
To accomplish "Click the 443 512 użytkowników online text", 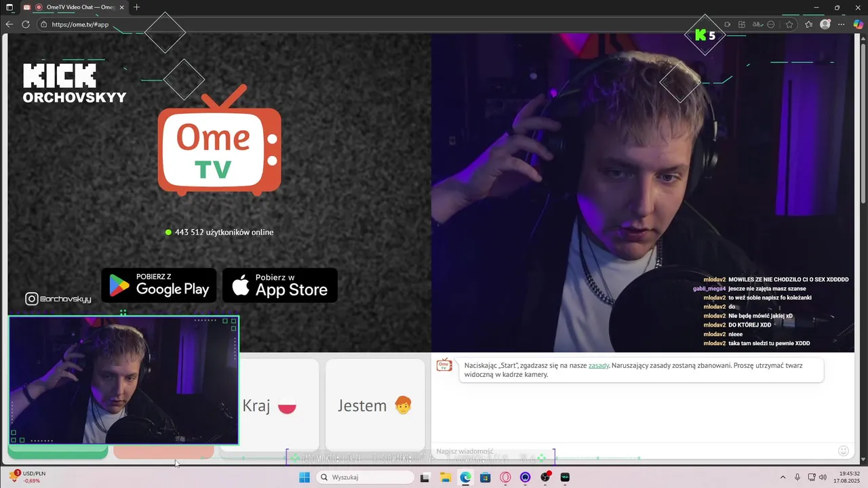I will tap(224, 232).
